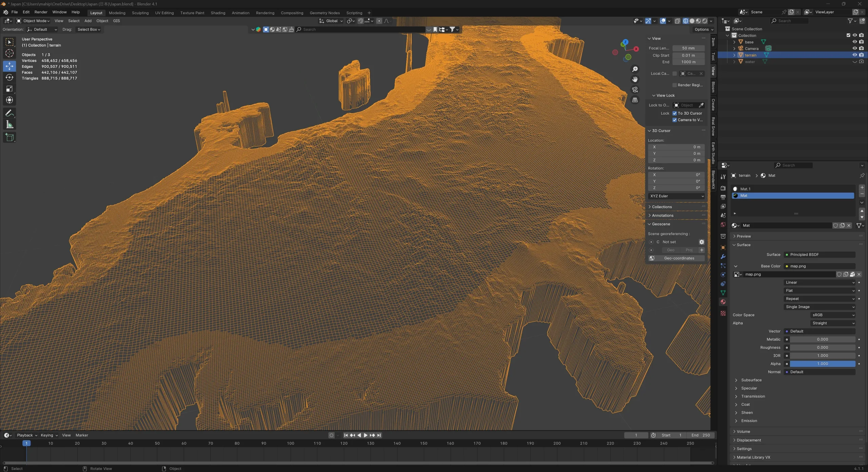
Task: Select the Move tool in the toolbar
Action: click(x=9, y=66)
